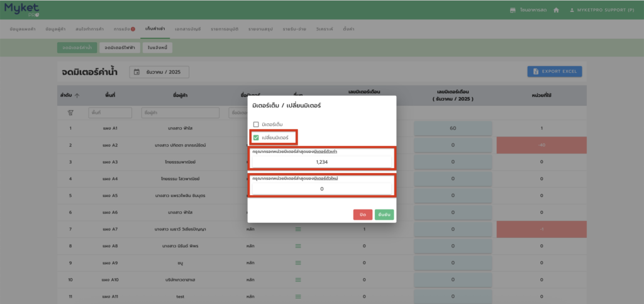Click the calendar icon beside ธันวาคม / 2025

[136, 72]
